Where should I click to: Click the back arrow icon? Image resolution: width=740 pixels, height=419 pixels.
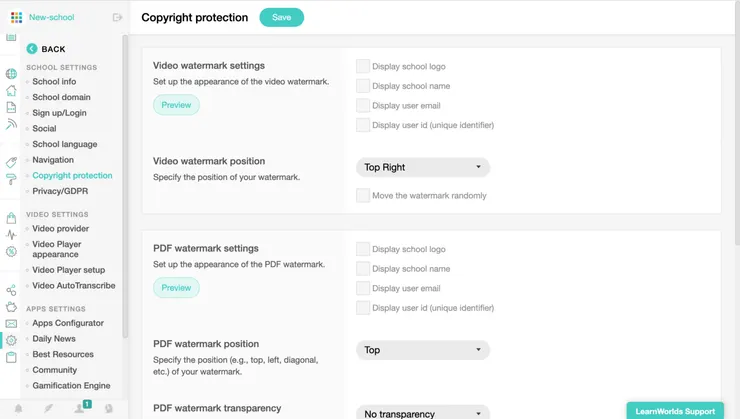32,48
